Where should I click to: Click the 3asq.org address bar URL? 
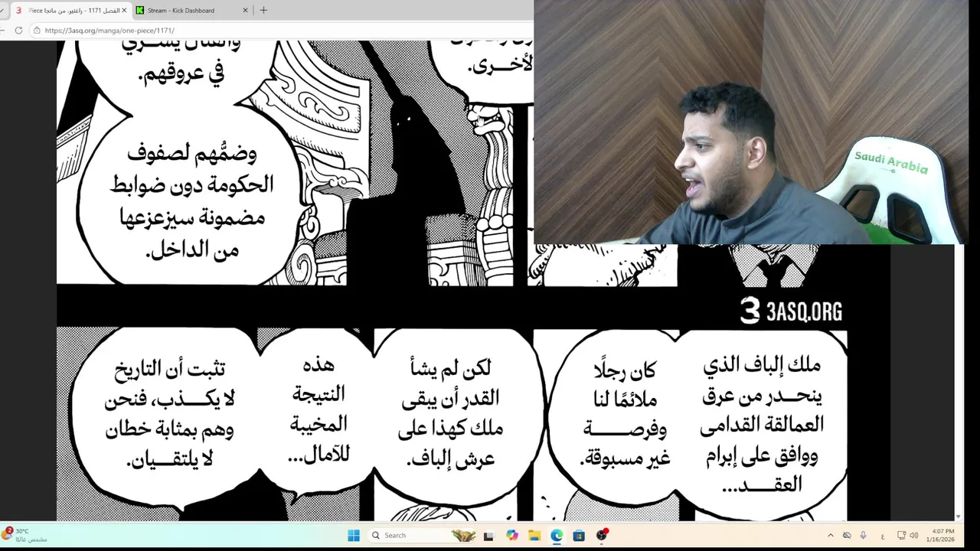109,31
